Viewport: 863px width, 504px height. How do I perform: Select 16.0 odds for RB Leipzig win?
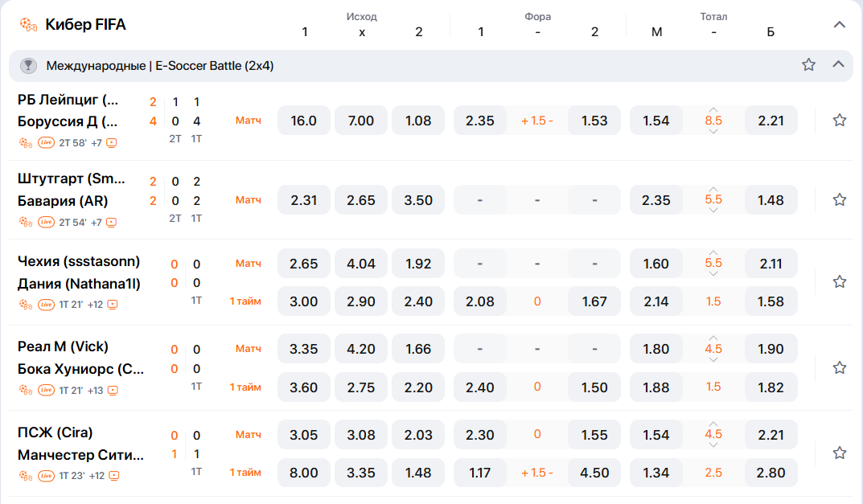tap(303, 121)
